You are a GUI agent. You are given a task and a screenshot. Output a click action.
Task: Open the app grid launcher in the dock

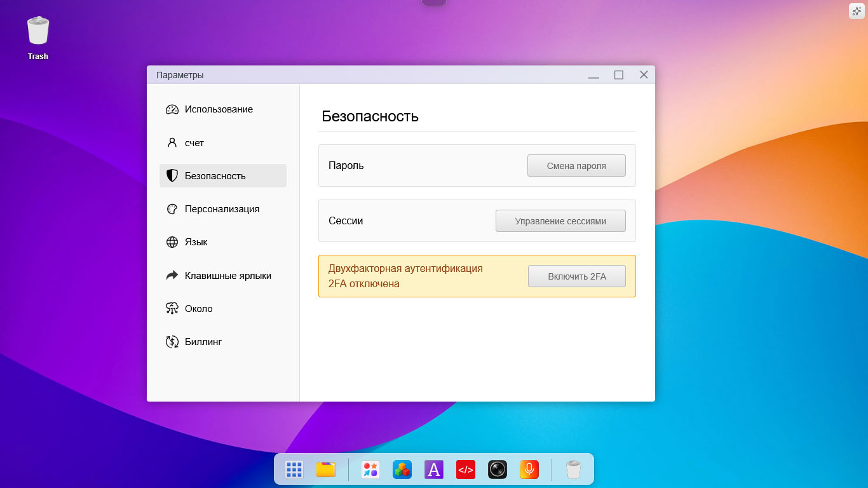click(294, 470)
